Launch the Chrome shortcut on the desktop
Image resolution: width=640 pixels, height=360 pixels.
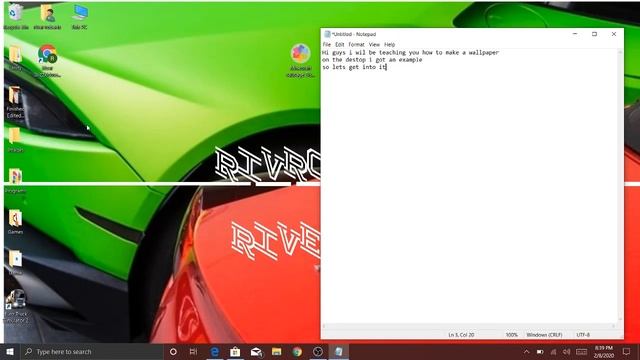tap(47, 60)
